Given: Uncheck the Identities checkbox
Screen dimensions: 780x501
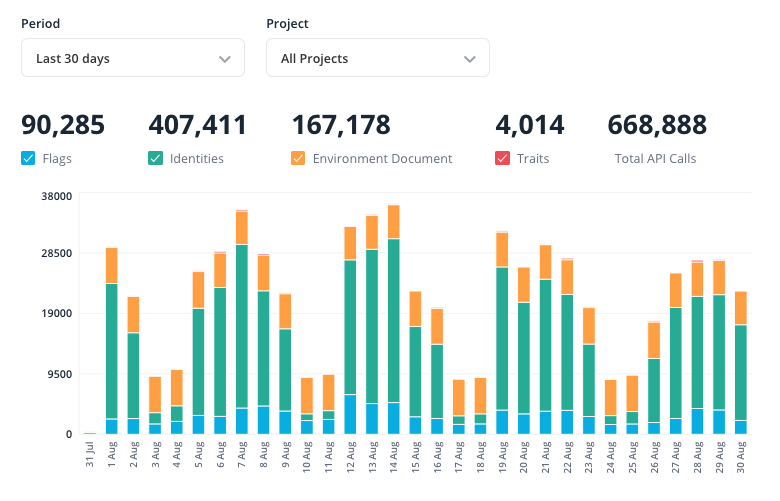Looking at the screenshot, I should [155, 158].
